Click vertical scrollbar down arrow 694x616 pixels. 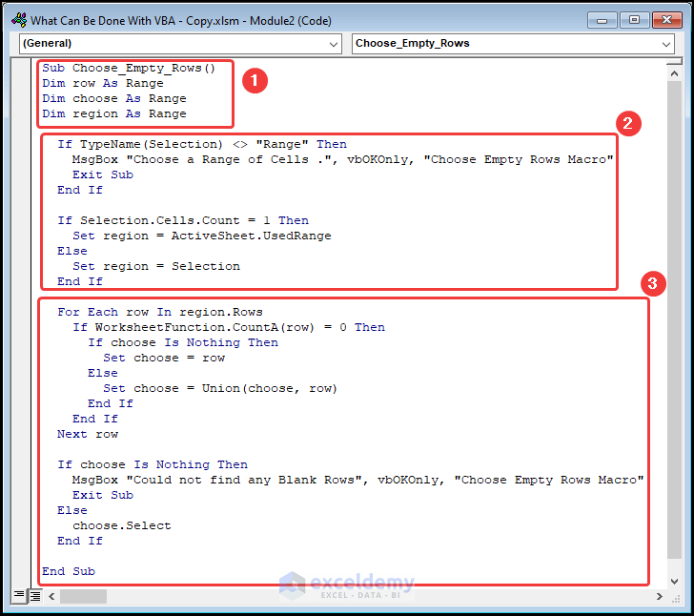pyautogui.click(x=674, y=582)
